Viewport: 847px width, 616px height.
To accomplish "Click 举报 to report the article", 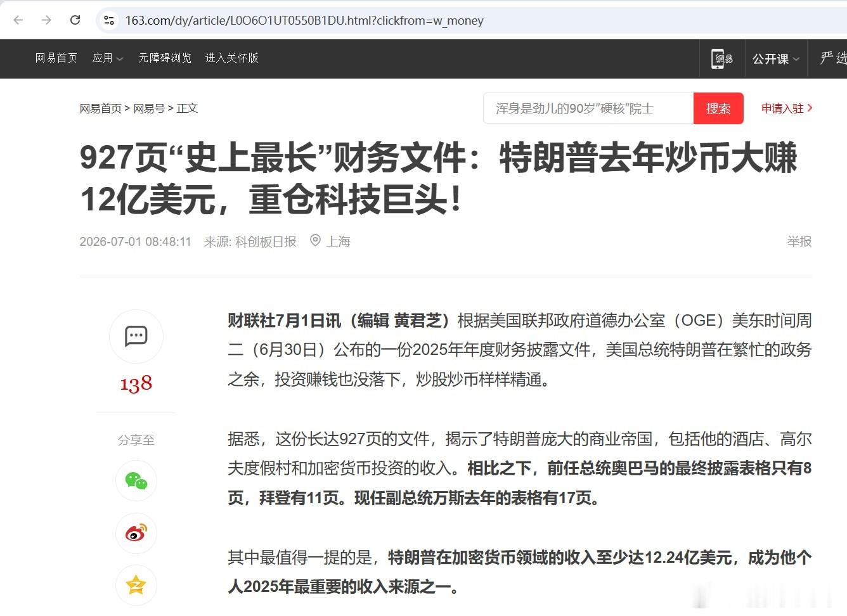I will pos(799,241).
